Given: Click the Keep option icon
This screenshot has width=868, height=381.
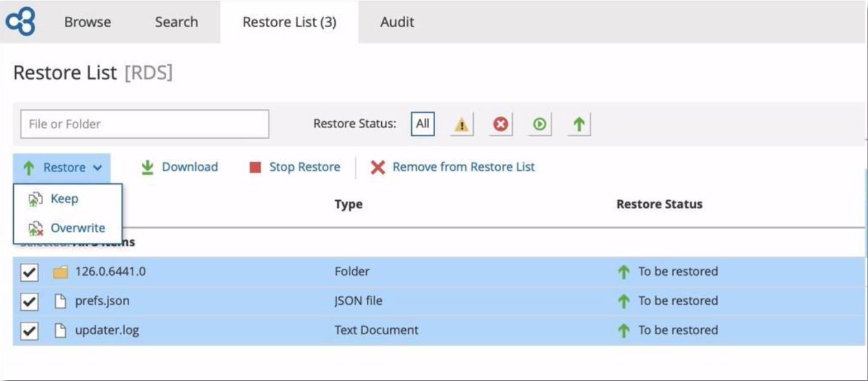Looking at the screenshot, I should [x=35, y=199].
